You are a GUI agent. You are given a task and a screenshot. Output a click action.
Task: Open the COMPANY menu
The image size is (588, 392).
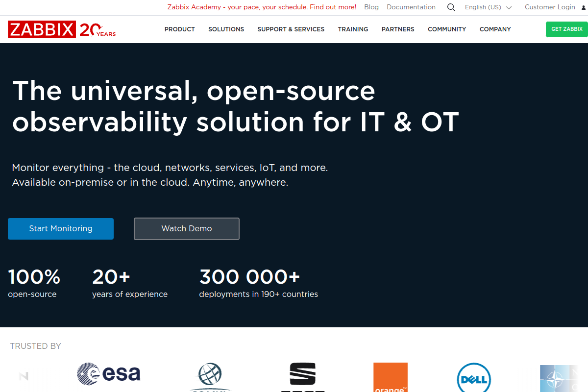point(495,29)
